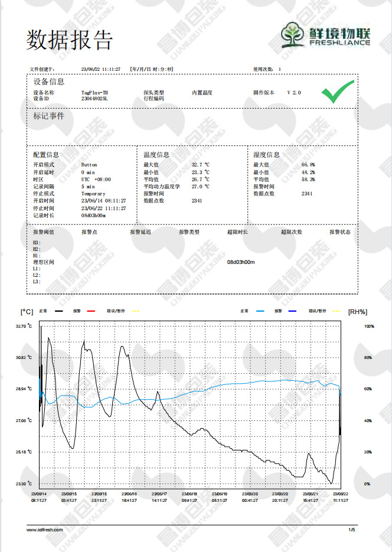
Task: Click 记录时长 value 08d03h00m
Action: pos(93,215)
